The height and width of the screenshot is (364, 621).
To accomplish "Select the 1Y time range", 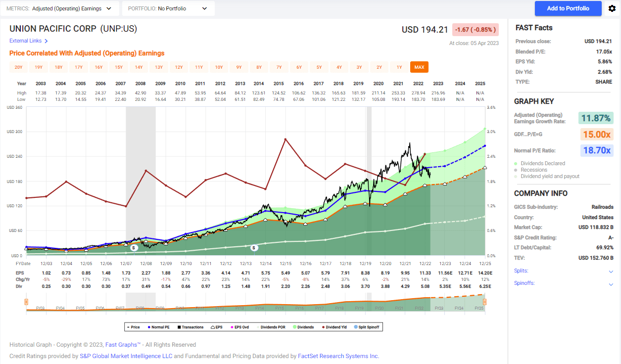I will coord(399,67).
